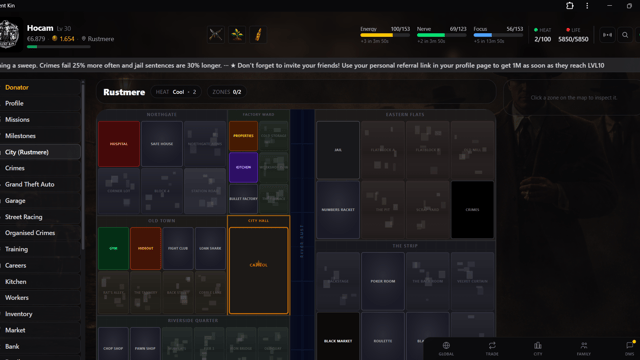Select the green Gym zone
The height and width of the screenshot is (360, 640).
click(x=113, y=248)
